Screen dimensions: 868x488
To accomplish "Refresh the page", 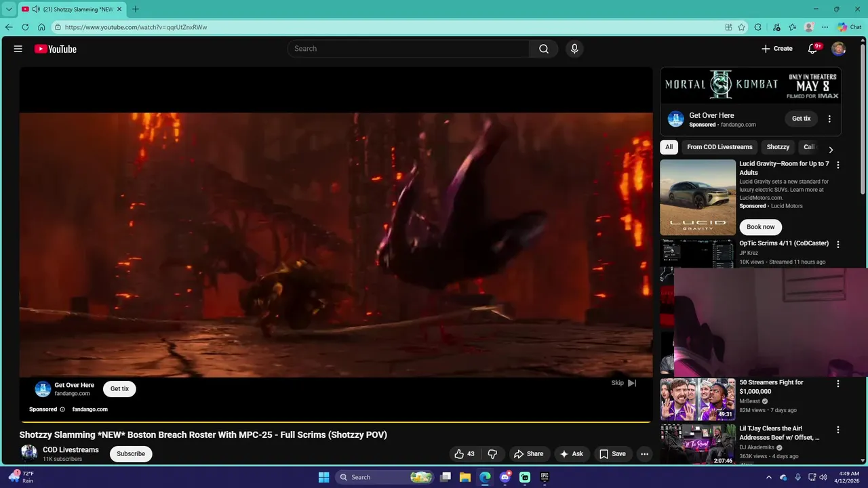I will pyautogui.click(x=25, y=27).
